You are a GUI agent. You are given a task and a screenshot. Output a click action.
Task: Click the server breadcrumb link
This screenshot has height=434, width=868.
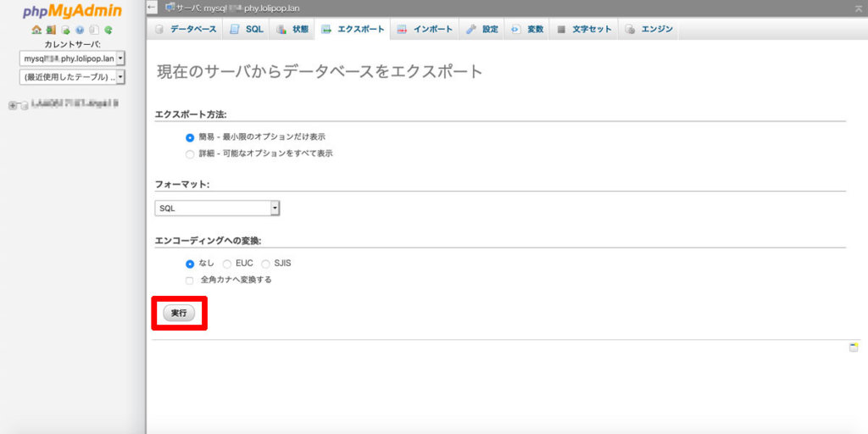246,8
